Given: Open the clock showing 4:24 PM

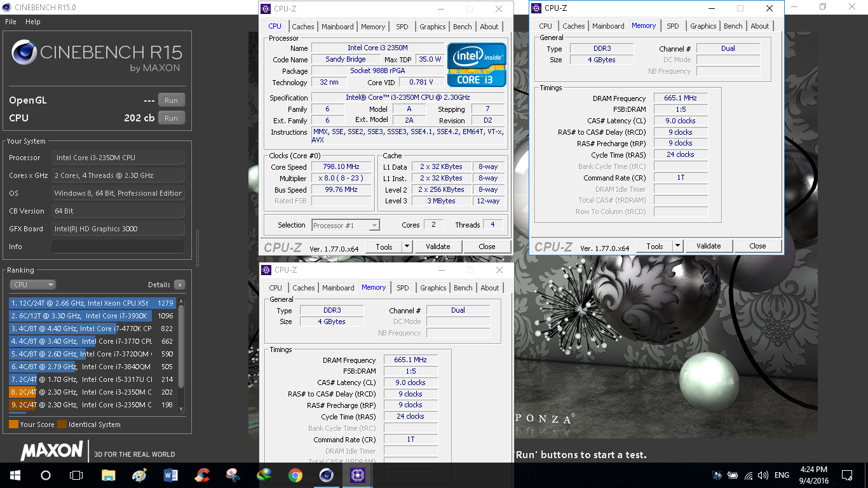Looking at the screenshot, I should (x=813, y=475).
